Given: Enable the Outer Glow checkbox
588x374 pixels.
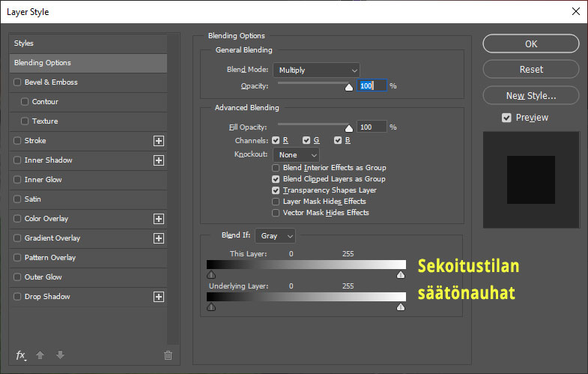Looking at the screenshot, I should click(x=17, y=277).
